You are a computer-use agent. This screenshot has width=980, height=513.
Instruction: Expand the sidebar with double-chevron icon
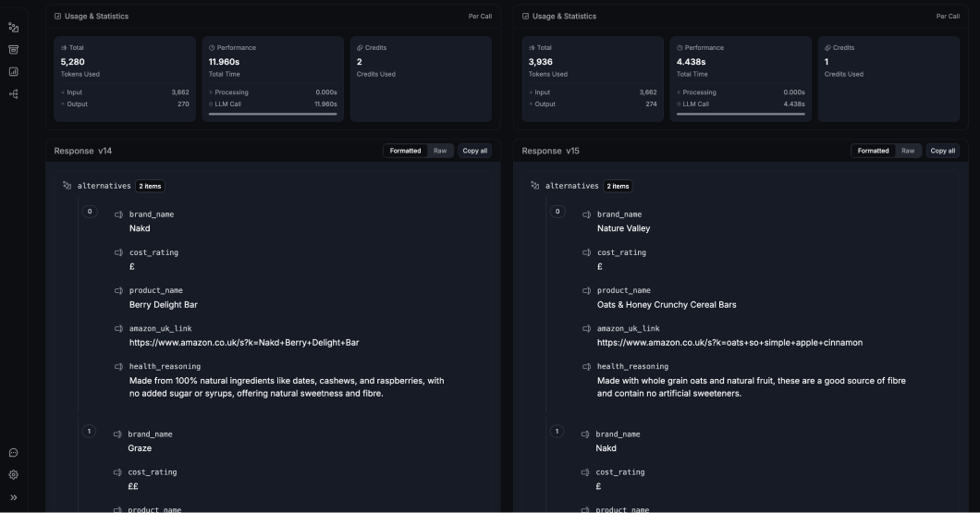click(x=13, y=497)
